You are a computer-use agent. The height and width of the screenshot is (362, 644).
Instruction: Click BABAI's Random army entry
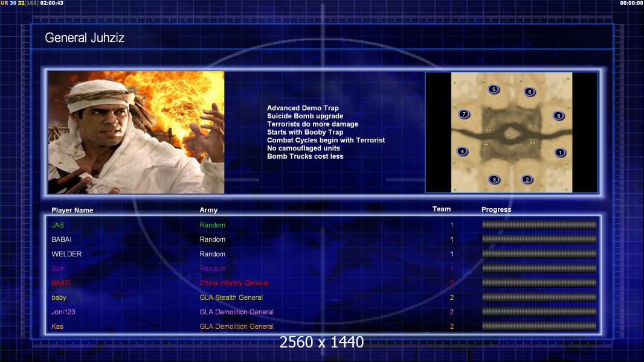212,240
